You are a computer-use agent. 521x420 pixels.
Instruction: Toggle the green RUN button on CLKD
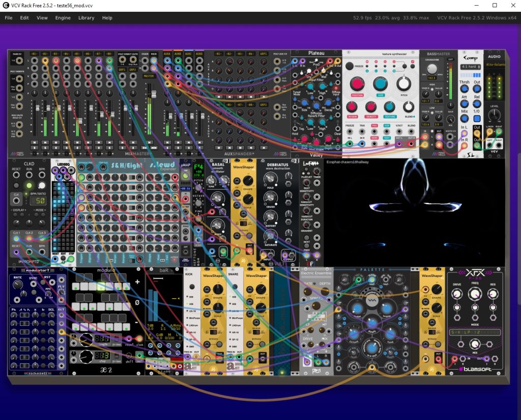coord(29,185)
